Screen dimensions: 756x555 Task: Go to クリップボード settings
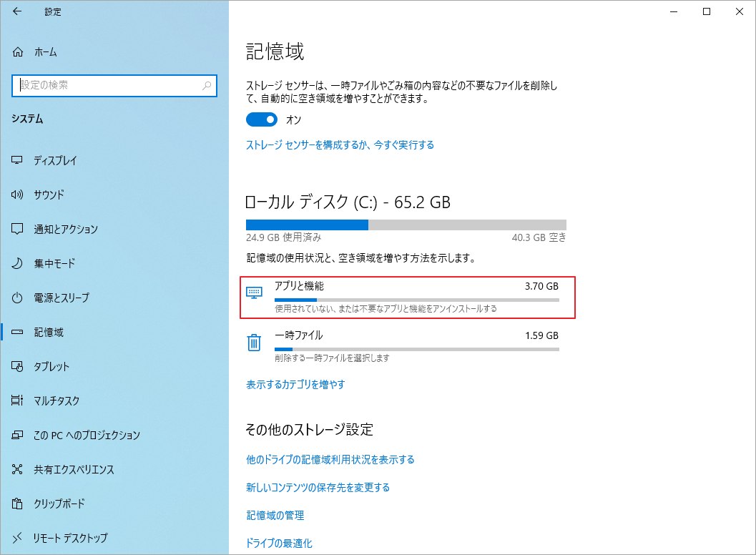[x=59, y=504]
